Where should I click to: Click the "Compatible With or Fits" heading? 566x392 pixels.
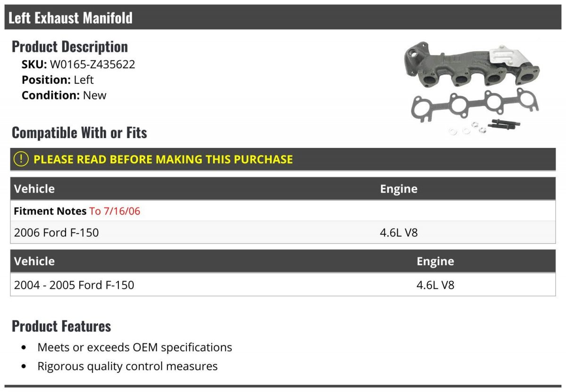(79, 133)
